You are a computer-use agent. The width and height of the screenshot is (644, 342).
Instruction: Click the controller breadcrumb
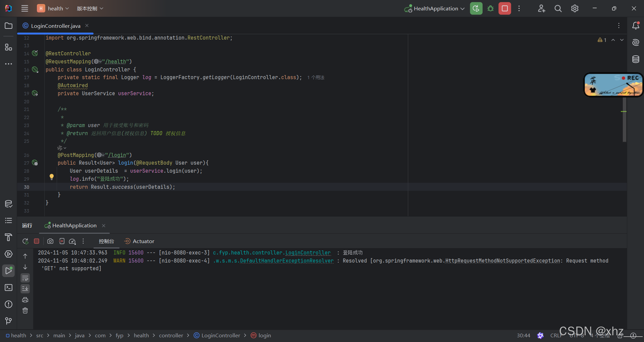(x=171, y=335)
